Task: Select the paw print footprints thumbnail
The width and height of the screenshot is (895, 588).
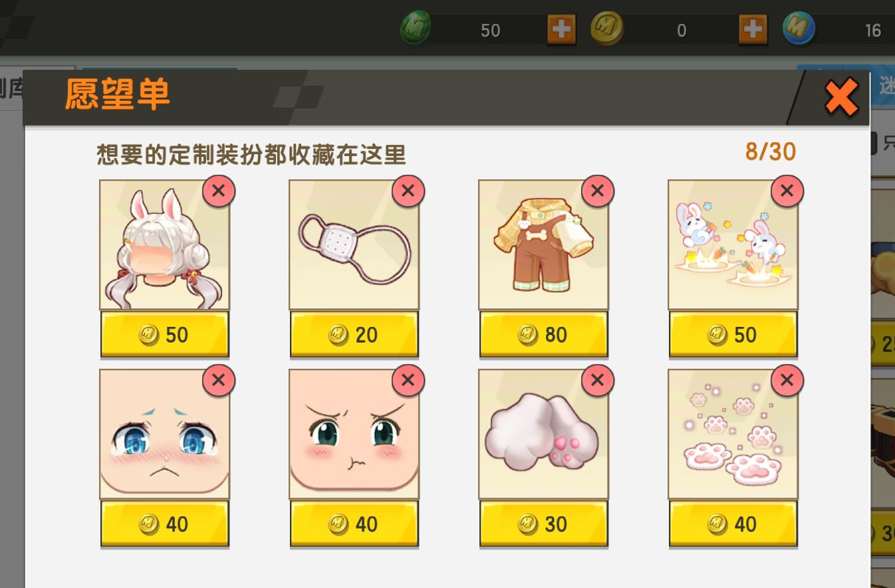Action: pos(733,434)
